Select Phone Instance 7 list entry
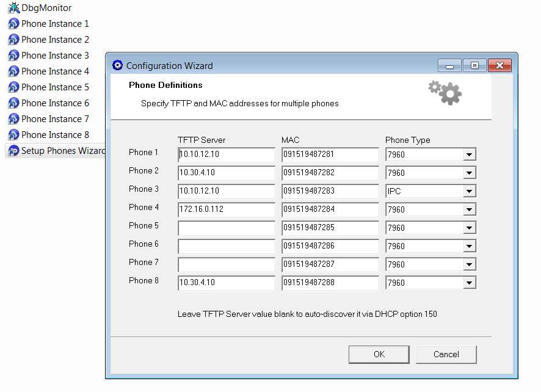This screenshot has height=392, width=541. [55, 119]
